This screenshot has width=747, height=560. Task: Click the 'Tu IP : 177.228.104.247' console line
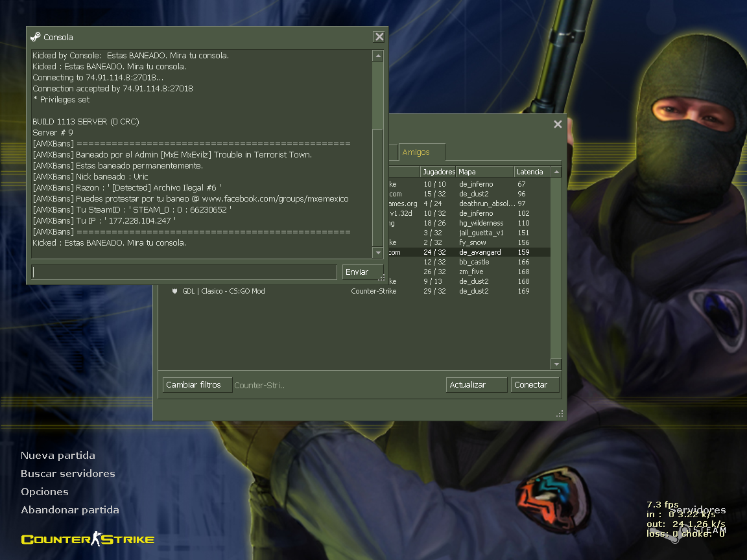[x=104, y=220]
